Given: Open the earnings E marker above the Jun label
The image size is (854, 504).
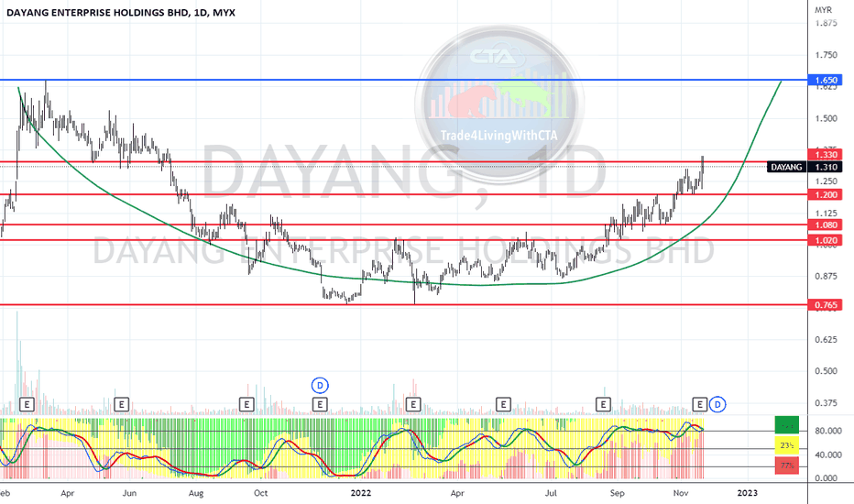Looking at the screenshot, I should (x=121, y=404).
